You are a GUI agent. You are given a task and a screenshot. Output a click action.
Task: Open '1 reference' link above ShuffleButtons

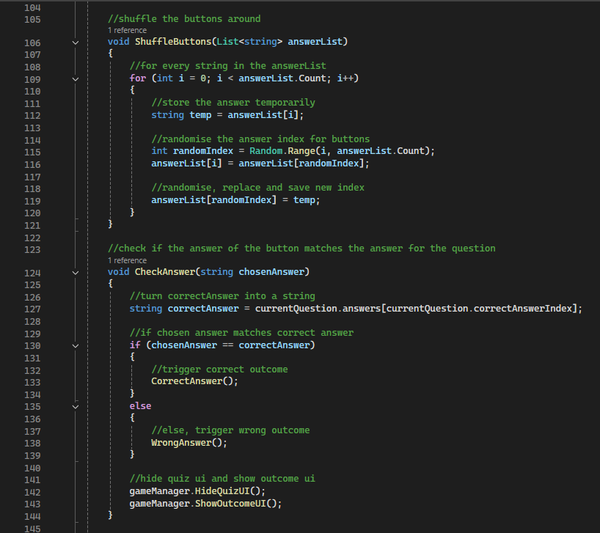[x=127, y=30]
